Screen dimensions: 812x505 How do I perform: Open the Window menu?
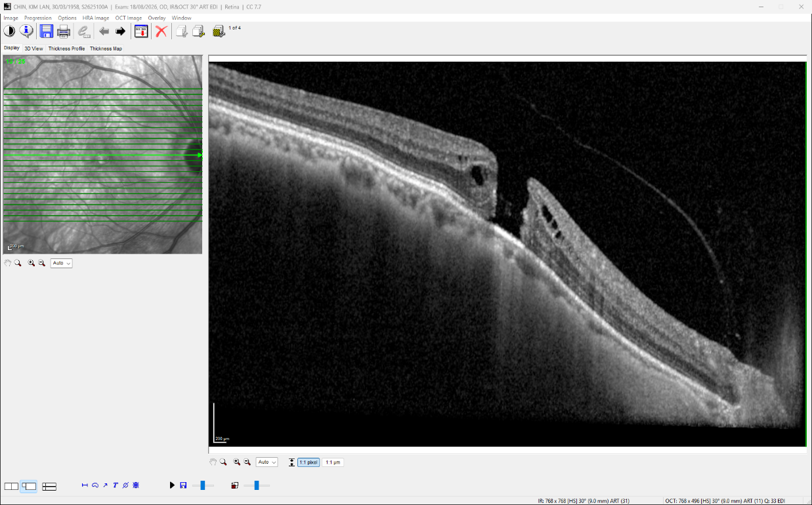tap(182, 18)
